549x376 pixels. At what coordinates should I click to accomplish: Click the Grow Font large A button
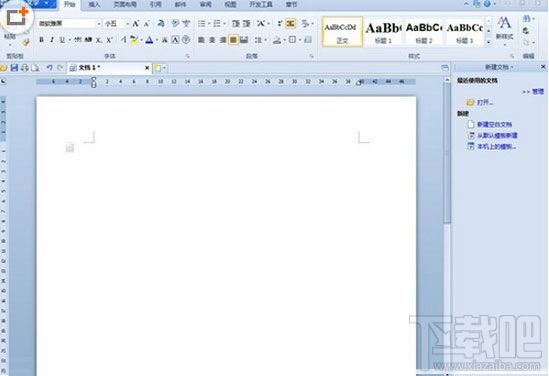pyautogui.click(x=135, y=23)
